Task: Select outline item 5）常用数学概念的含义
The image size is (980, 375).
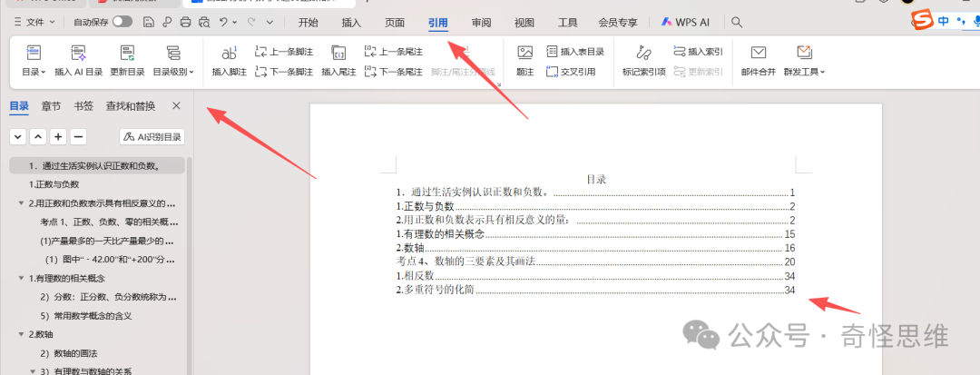Action: coord(85,316)
